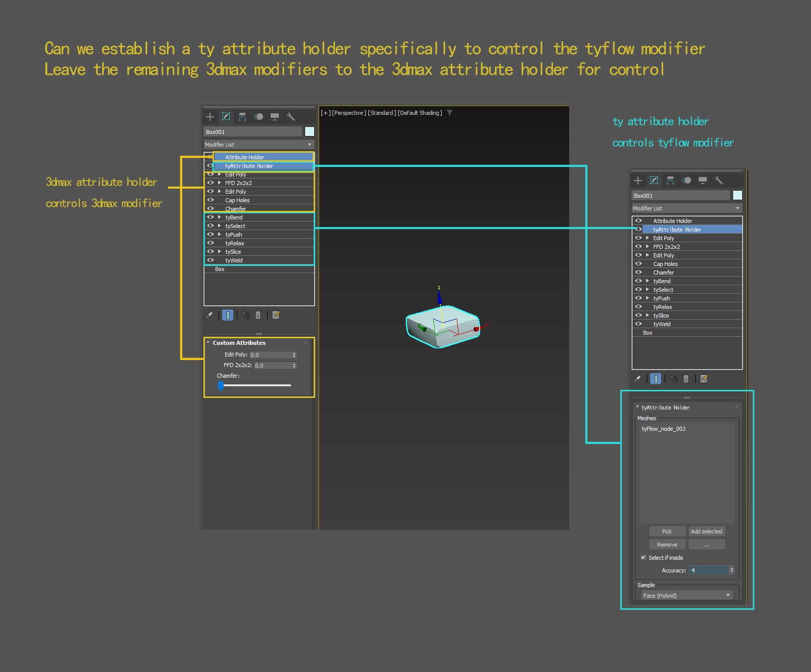This screenshot has height=672, width=811.
Task: Toggle Show End Result in right panel
Action: point(656,379)
